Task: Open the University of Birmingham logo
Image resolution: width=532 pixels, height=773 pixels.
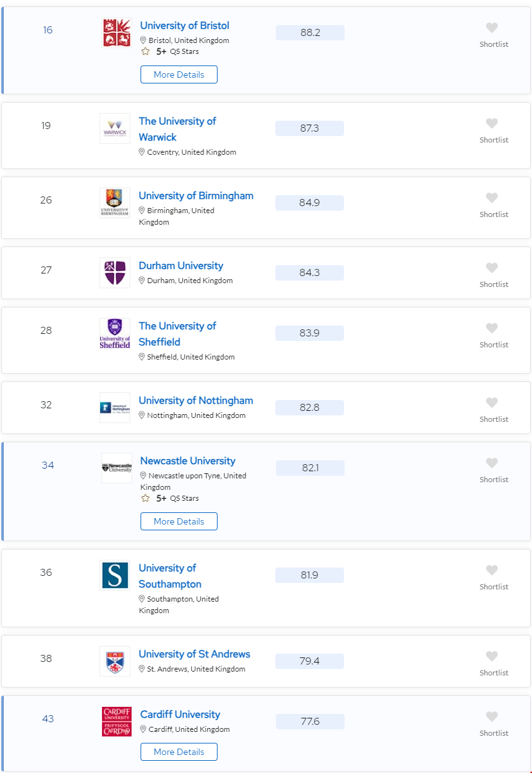Action: pos(115,203)
